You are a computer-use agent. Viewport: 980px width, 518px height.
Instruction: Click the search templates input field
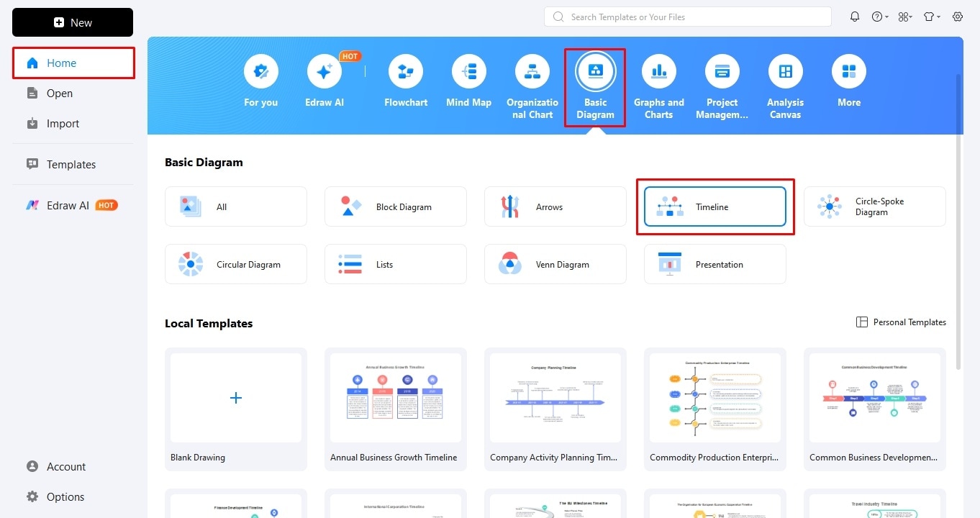tap(688, 17)
